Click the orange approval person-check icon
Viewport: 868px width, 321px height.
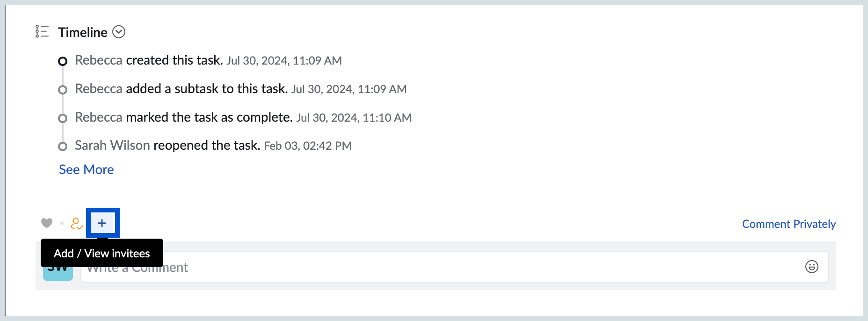77,223
